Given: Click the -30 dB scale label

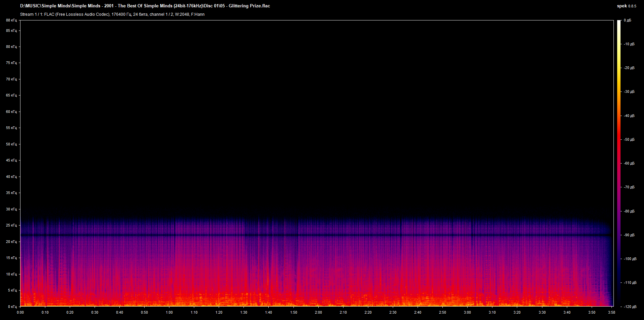Looking at the screenshot, I should pos(629,91).
